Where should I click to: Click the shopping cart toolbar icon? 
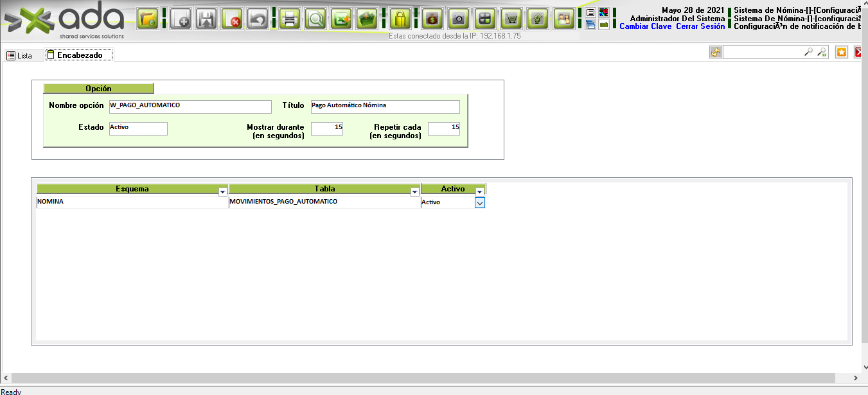(x=511, y=19)
